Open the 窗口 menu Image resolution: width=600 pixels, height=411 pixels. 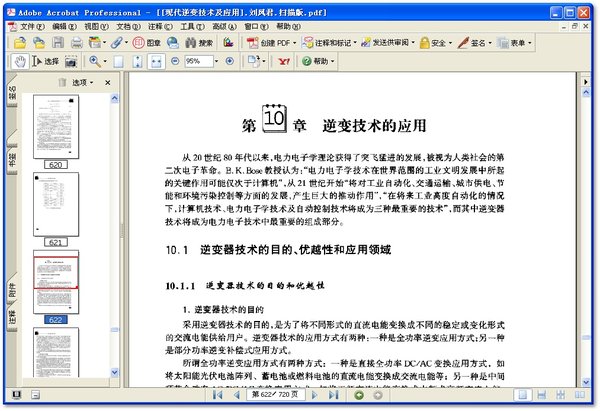tap(256, 26)
